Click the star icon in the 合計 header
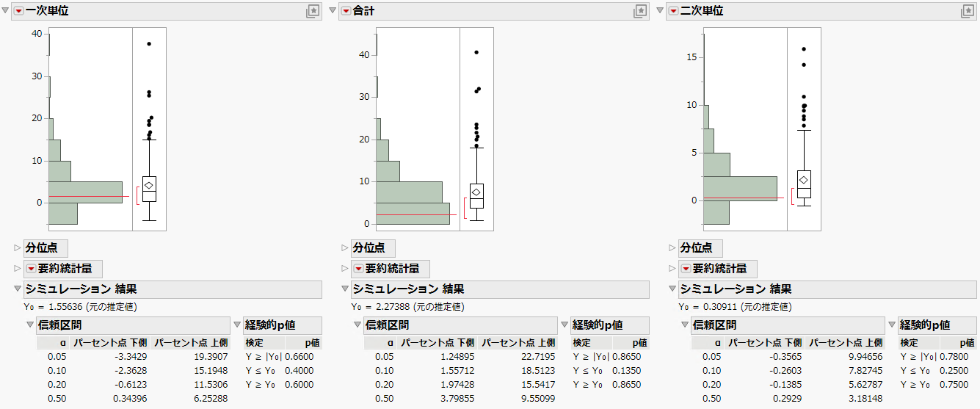 [x=640, y=11]
